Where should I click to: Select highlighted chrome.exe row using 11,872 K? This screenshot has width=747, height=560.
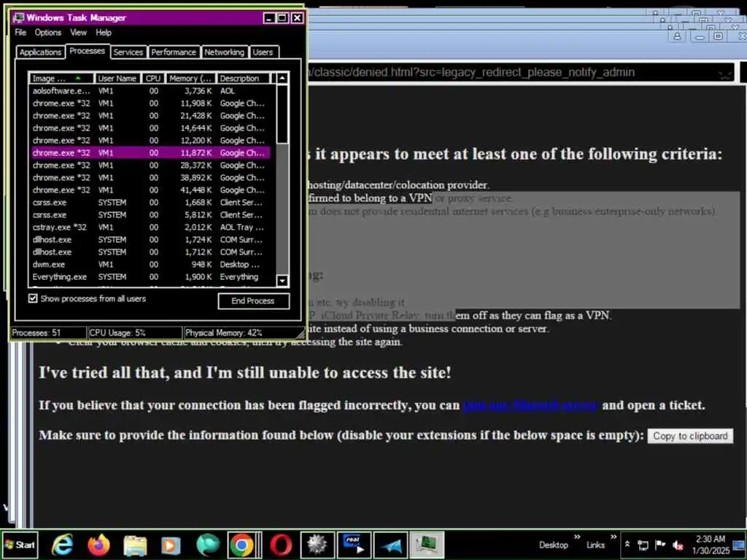click(150, 153)
